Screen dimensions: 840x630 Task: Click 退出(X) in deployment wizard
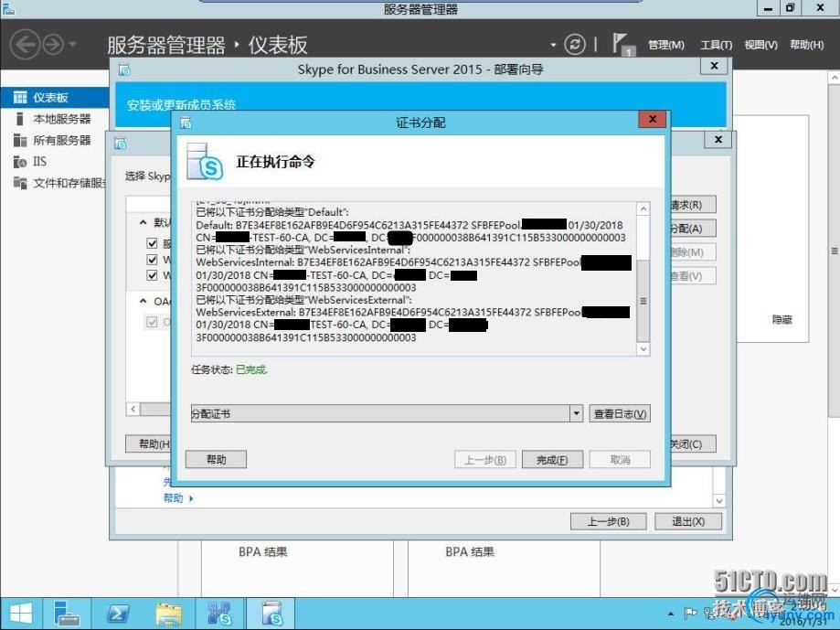688,521
